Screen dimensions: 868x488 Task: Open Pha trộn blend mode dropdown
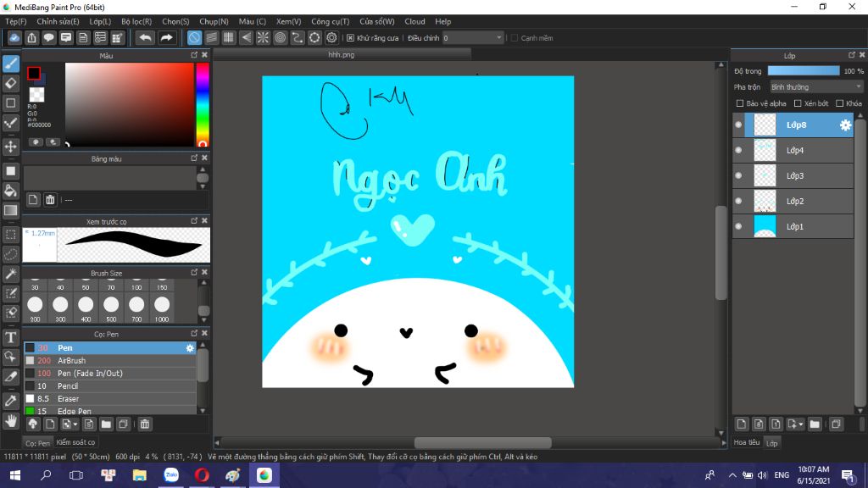tap(816, 87)
